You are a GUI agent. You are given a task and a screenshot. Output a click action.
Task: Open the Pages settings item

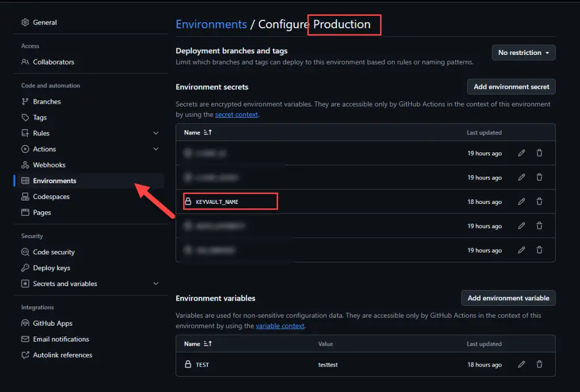[42, 212]
